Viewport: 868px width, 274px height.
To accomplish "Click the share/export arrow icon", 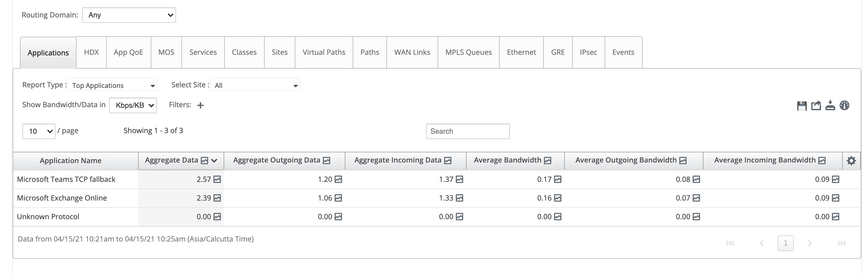I will coord(816,106).
